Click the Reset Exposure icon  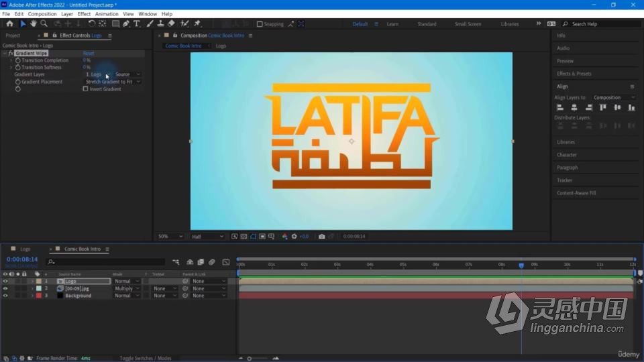[294, 237]
